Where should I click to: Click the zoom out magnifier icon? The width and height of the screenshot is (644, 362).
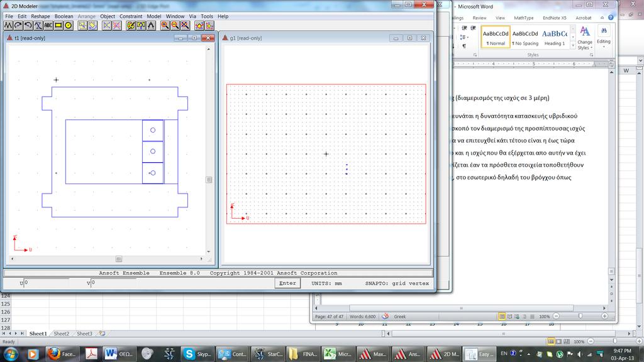click(x=175, y=25)
